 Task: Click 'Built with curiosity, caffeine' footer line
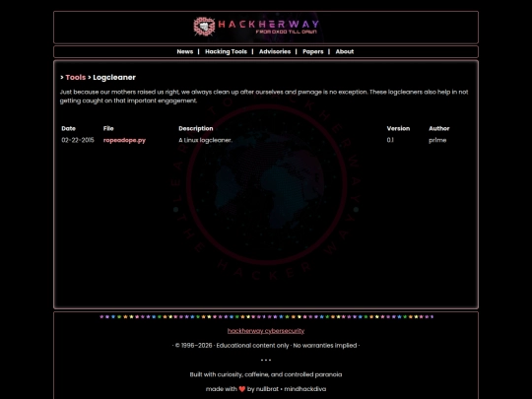[266, 374]
